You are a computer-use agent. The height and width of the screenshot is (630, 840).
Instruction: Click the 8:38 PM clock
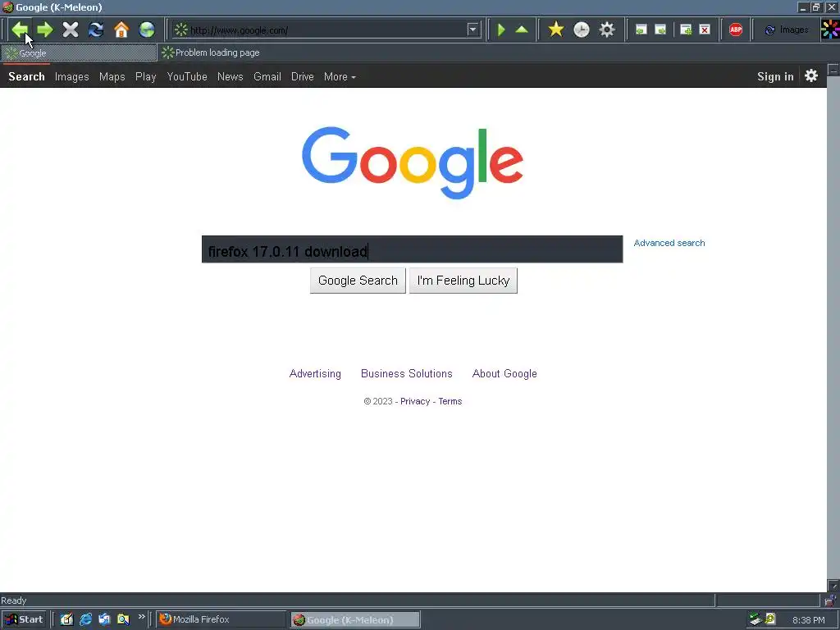pyautogui.click(x=808, y=620)
